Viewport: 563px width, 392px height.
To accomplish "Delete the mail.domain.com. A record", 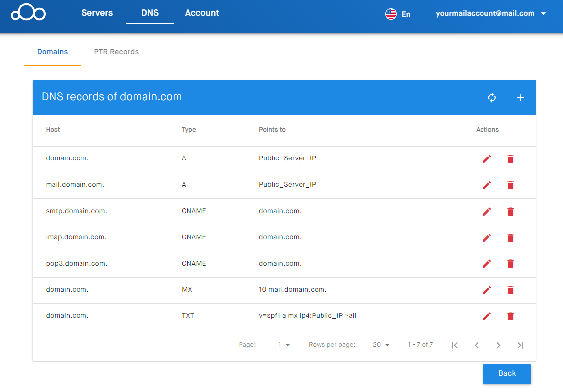I will point(510,185).
